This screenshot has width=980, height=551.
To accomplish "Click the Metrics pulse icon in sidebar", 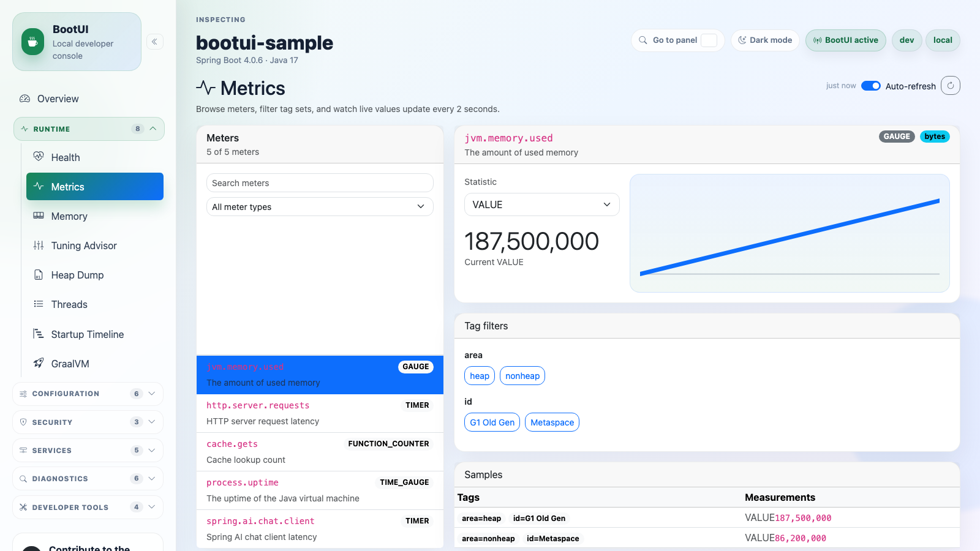I will tap(39, 186).
